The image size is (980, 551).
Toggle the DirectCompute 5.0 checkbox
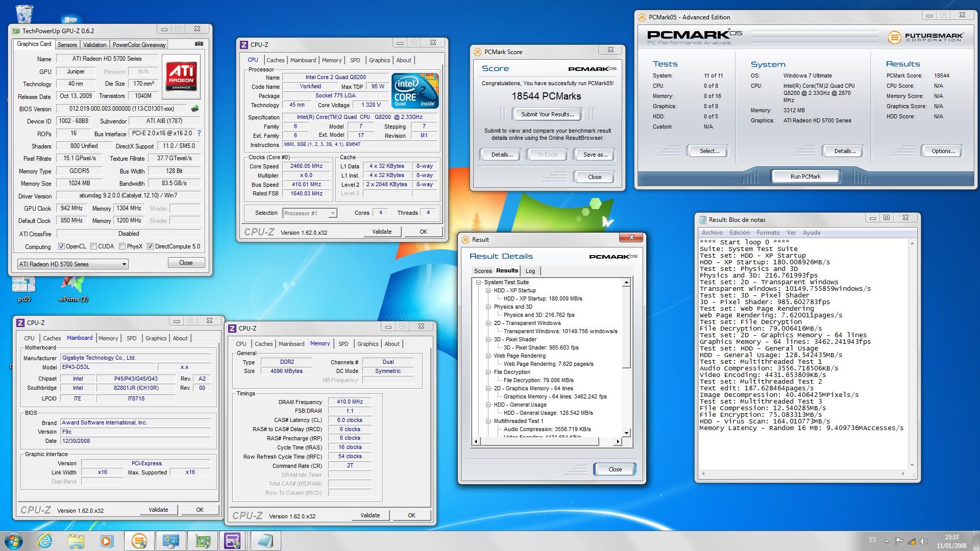coord(150,246)
